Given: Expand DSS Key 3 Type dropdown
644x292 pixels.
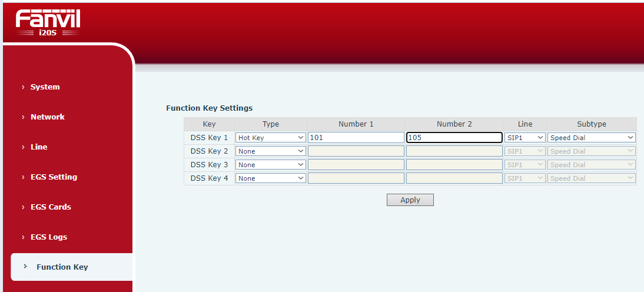Looking at the screenshot, I should 270,165.
